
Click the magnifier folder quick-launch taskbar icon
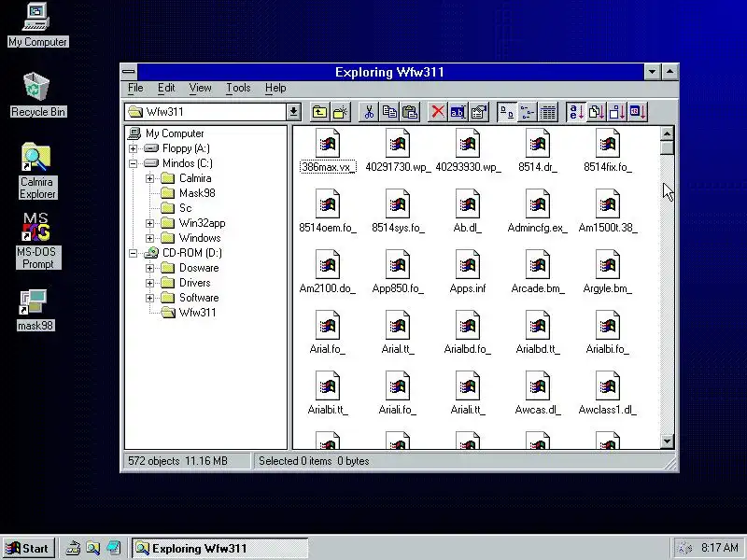93,548
